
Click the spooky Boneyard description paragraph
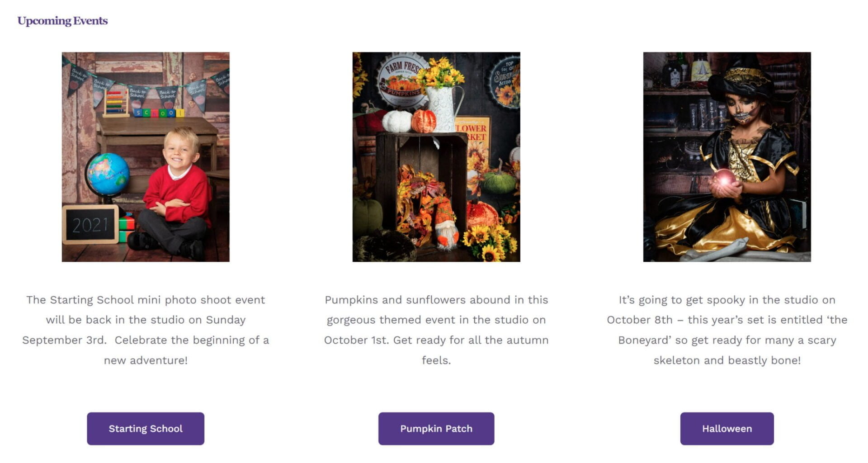(726, 330)
